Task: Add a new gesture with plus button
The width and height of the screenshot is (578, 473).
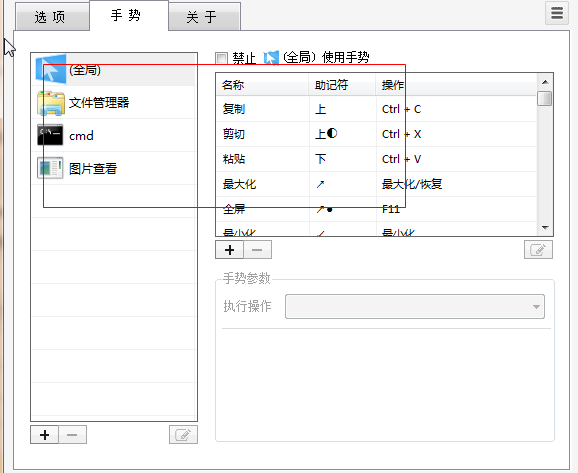Action: [229, 250]
